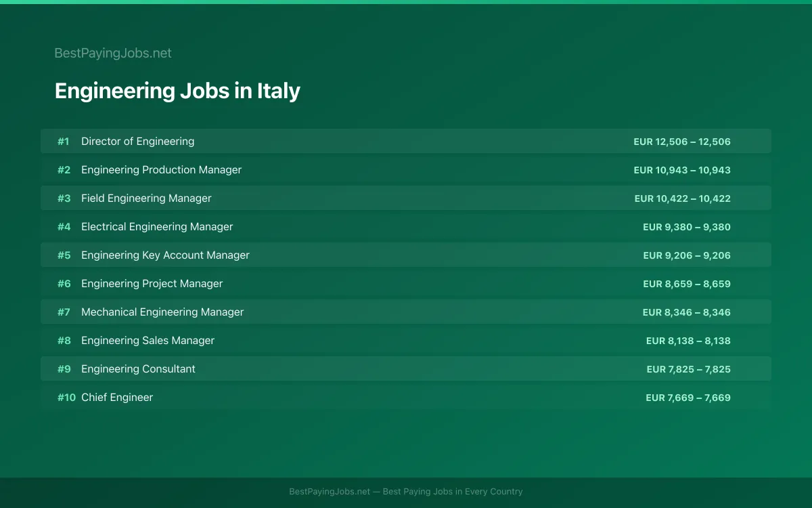Screen dimensions: 812x508
Task: Click rank number '#3'
Action: pos(64,198)
